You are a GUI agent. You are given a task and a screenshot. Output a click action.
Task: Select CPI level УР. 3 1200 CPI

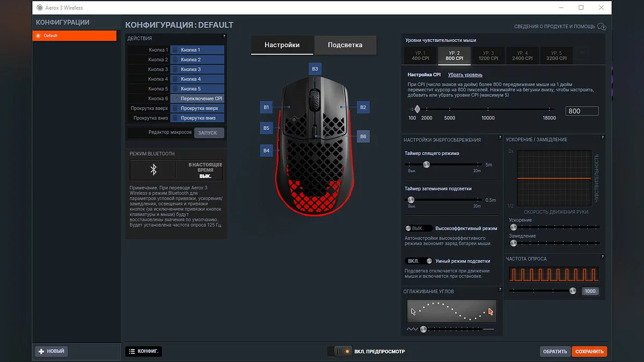click(x=488, y=55)
